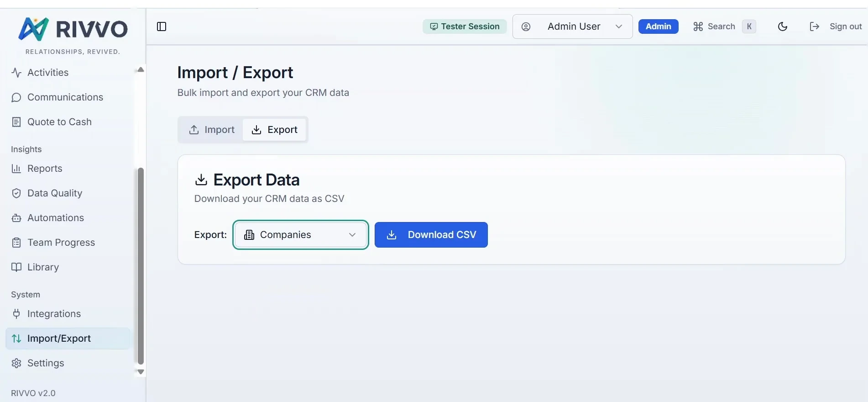Screen dimensions: 868x402
Task: Click the Settings gear icon
Action: [16, 363]
